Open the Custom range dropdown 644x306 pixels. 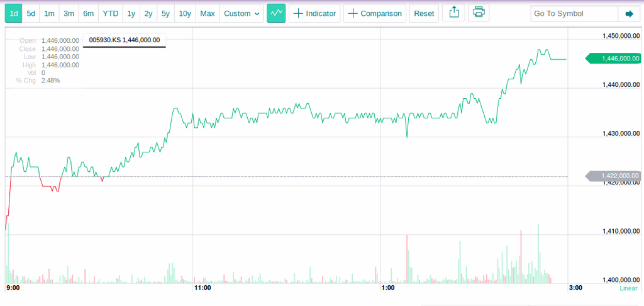243,13
